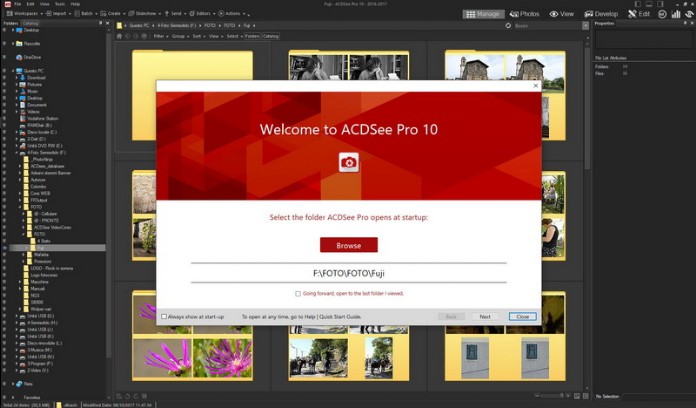Enable 'Going forward, open to the last folder' checkbox
The height and width of the screenshot is (408, 696).
(298, 293)
